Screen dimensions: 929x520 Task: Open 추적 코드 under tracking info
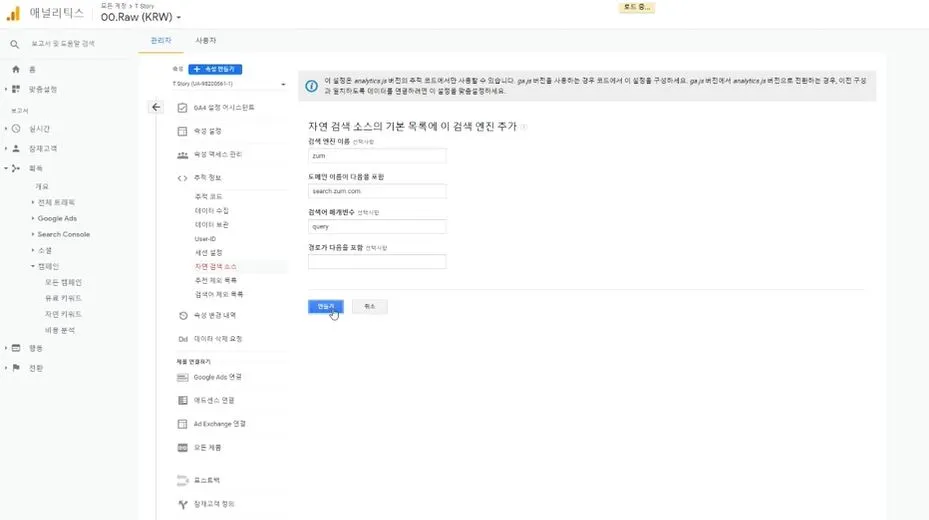click(x=209, y=197)
